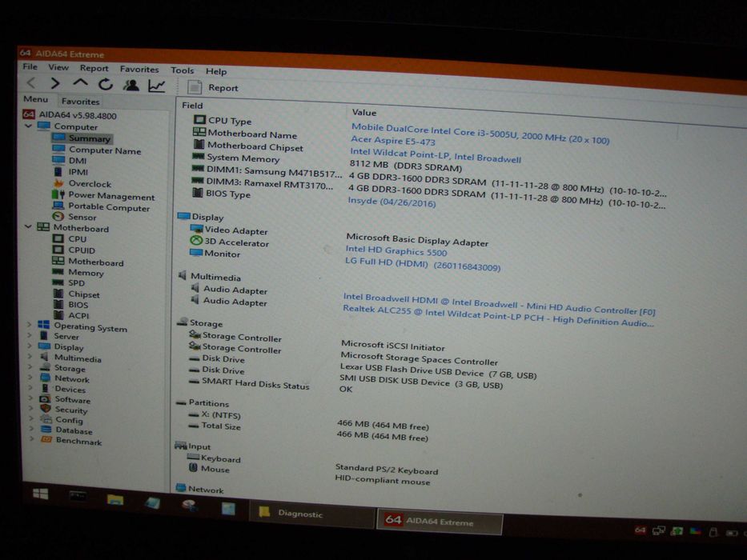The height and width of the screenshot is (560, 747).
Task: Open the Realtek ALC255 audio link
Action: pos(498,316)
